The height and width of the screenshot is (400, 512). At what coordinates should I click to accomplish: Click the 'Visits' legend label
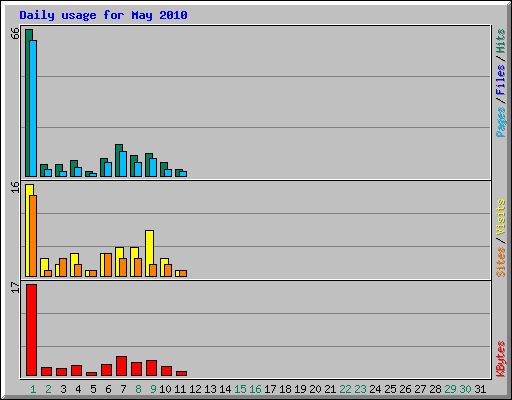tap(500, 218)
